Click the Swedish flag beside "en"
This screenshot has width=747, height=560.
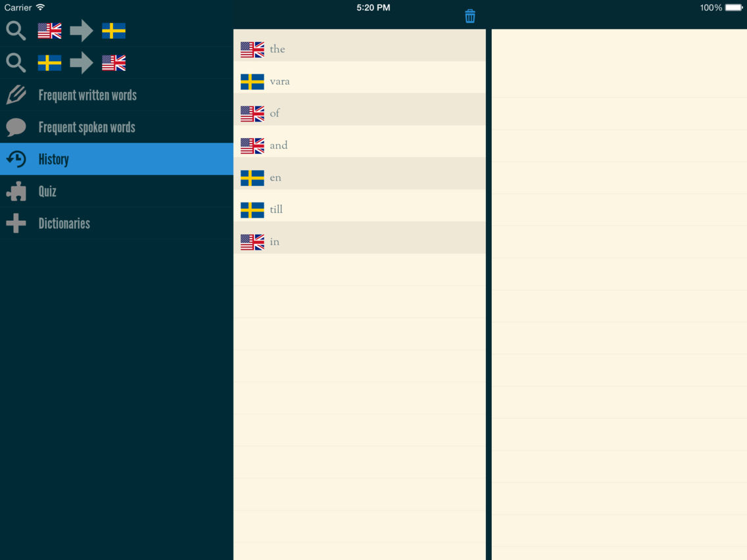(252, 178)
